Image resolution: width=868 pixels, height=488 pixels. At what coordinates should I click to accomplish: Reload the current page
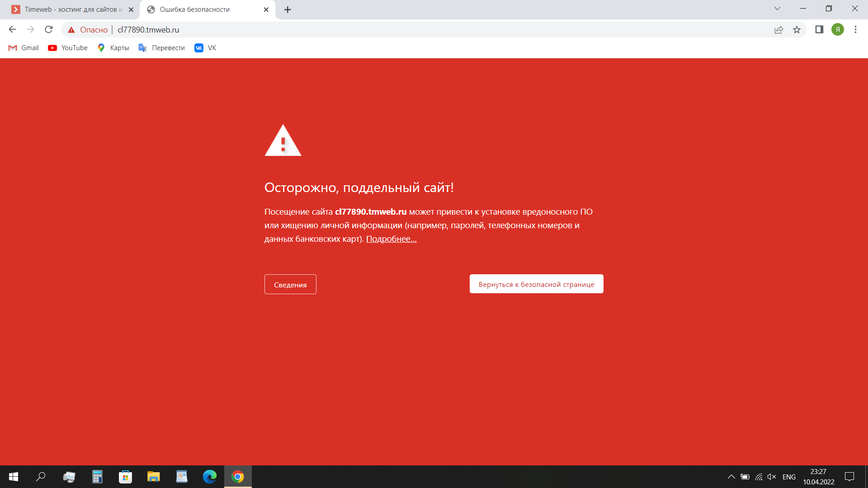(49, 30)
